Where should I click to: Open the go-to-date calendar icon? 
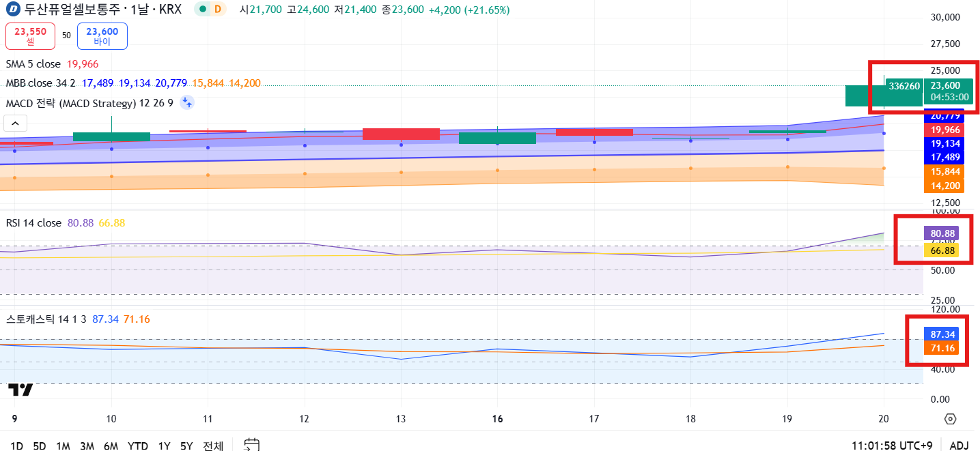click(x=252, y=445)
